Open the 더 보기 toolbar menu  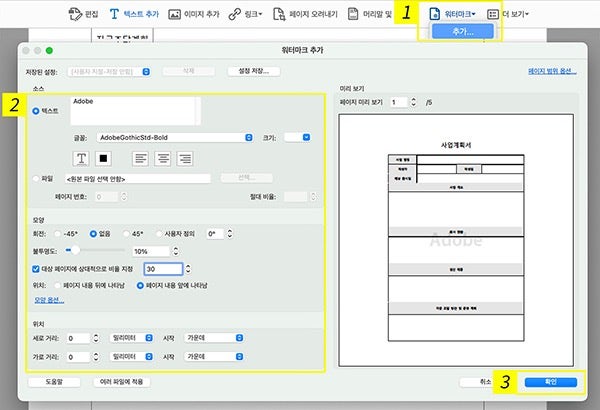(508, 14)
